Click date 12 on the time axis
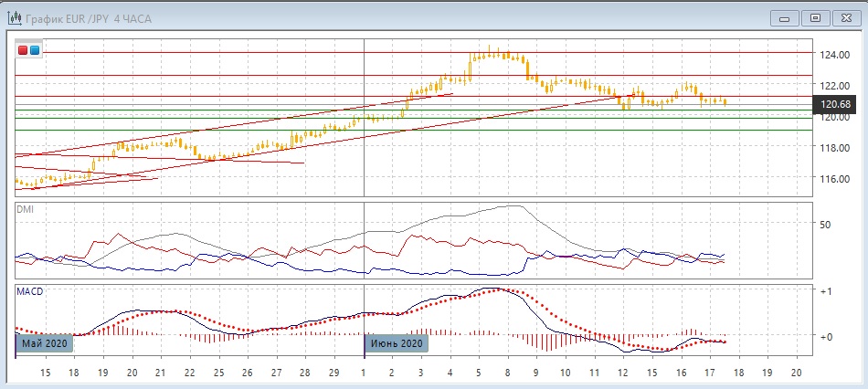Screen dimensions: 868x389 pos(623,374)
